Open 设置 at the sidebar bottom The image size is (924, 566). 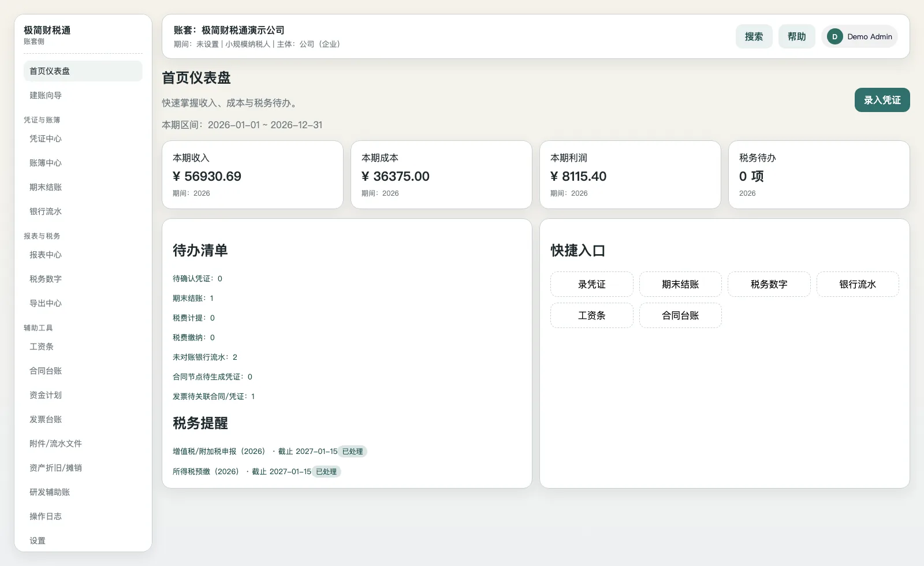[38, 541]
